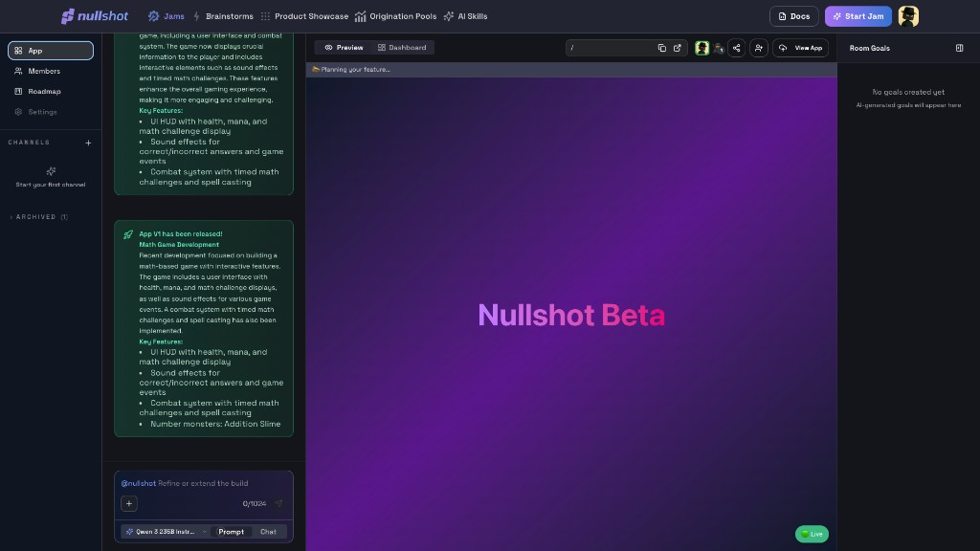This screenshot has height=551, width=980.
Task: Open user profile avatar menu
Action: (908, 16)
